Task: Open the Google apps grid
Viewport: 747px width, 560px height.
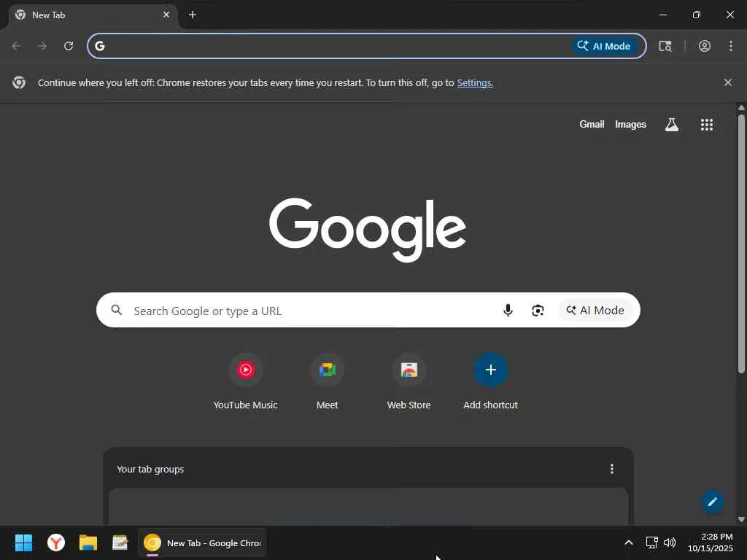Action: [707, 125]
